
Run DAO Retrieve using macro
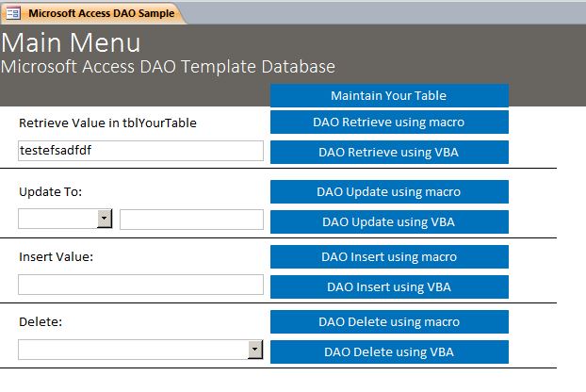coord(389,122)
